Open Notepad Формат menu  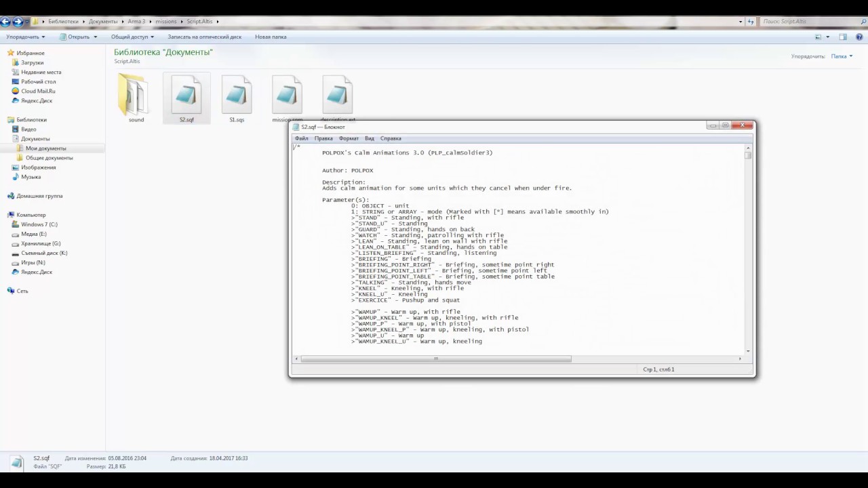click(x=349, y=138)
